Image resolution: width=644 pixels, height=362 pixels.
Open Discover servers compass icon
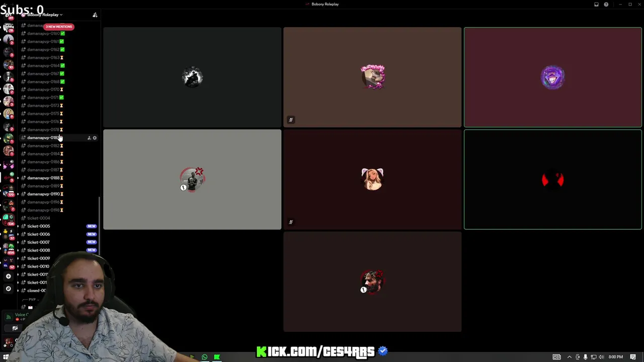pyautogui.click(x=8, y=289)
